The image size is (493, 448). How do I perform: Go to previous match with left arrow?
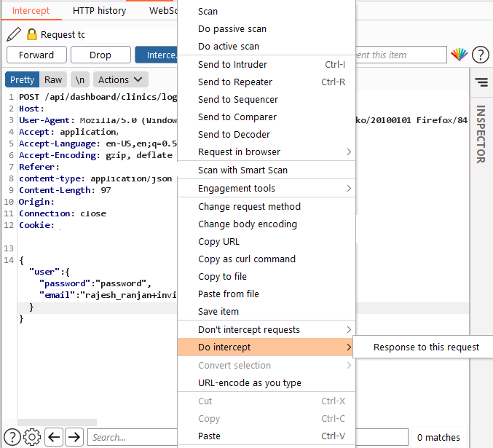click(54, 437)
